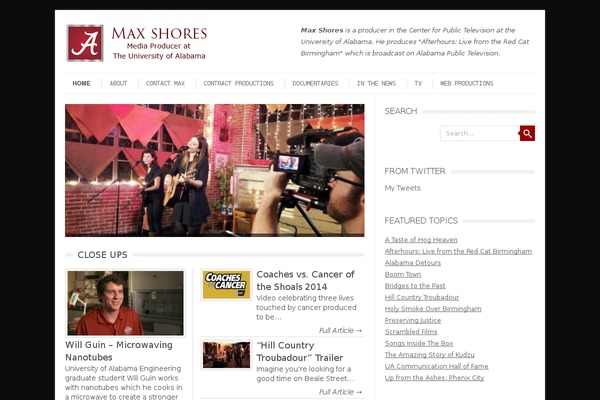
Task: Open A Taste of Hog Heaven topic
Action: 421,240
